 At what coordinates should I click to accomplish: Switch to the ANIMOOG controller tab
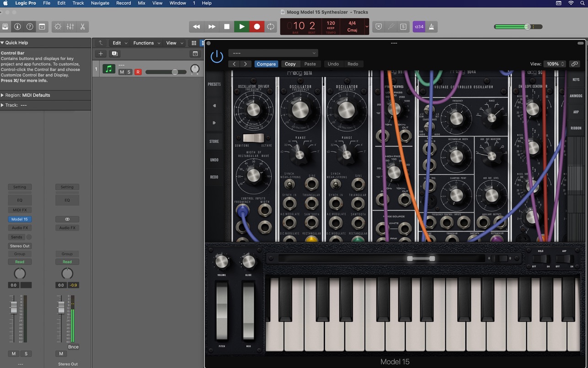click(x=576, y=96)
